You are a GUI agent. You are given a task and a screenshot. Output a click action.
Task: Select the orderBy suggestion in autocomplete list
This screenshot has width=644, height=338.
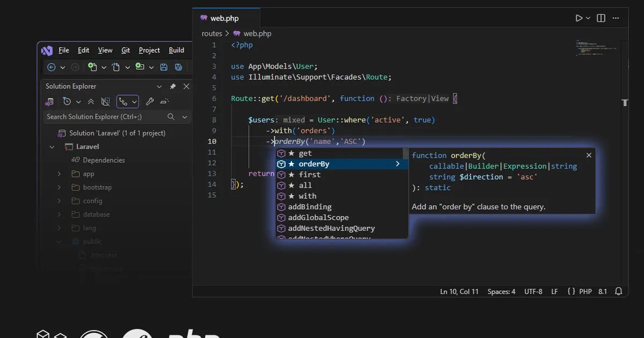pyautogui.click(x=342, y=164)
